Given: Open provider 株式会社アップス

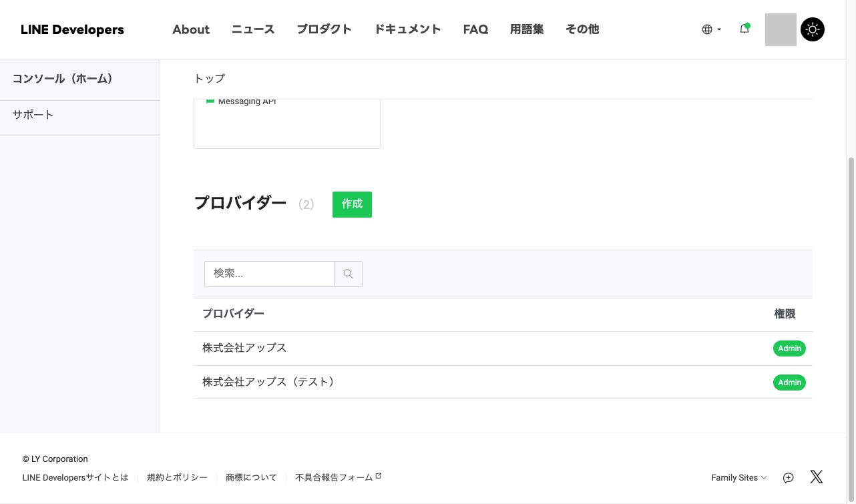Looking at the screenshot, I should [244, 348].
